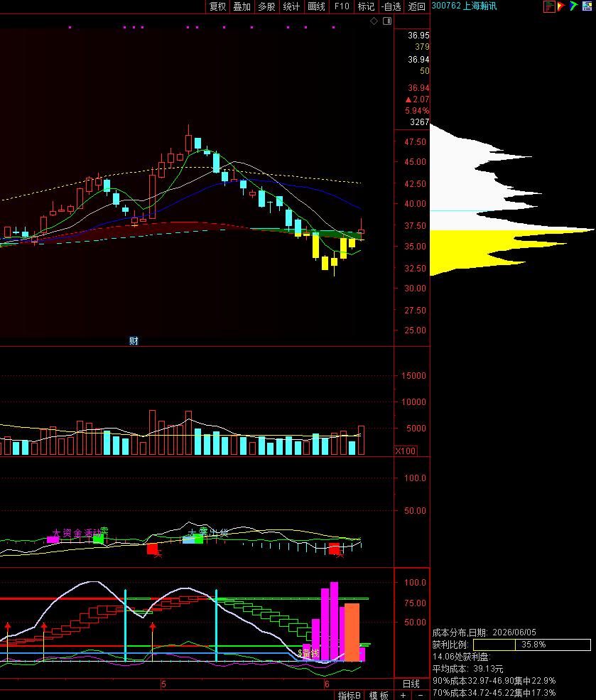Click the 标记 mark button
This screenshot has width=596, height=700.
click(366, 6)
